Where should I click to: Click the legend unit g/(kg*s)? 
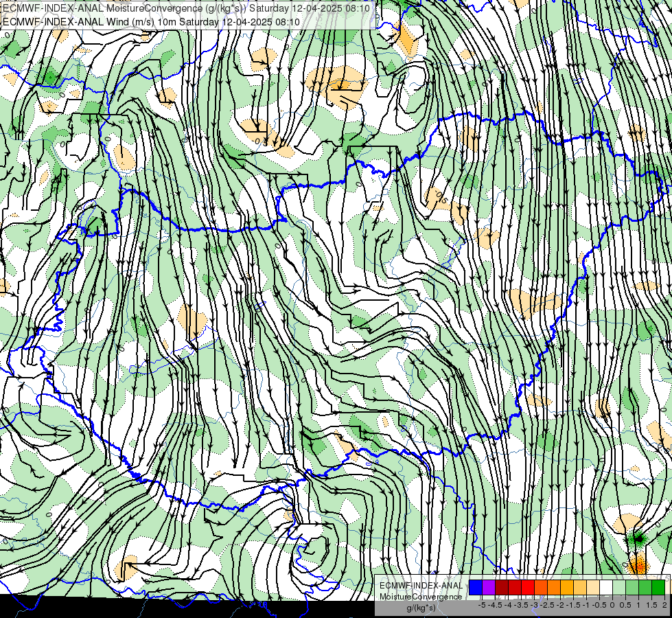click(x=421, y=608)
